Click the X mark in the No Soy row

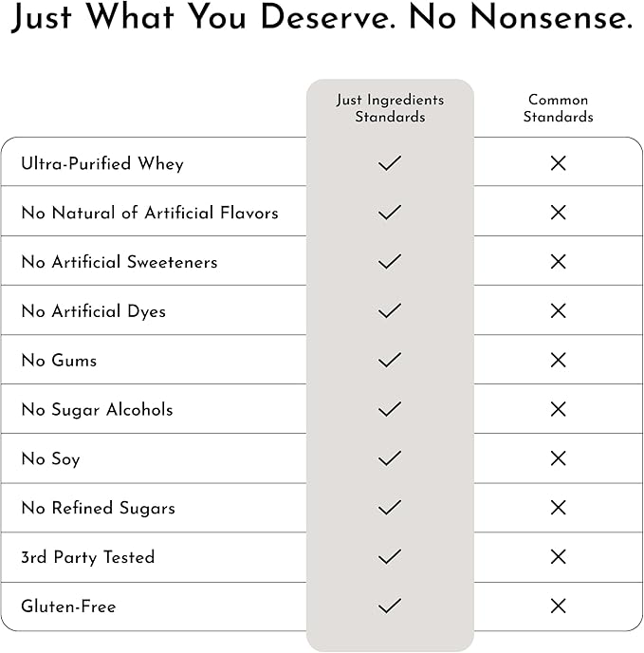(558, 458)
